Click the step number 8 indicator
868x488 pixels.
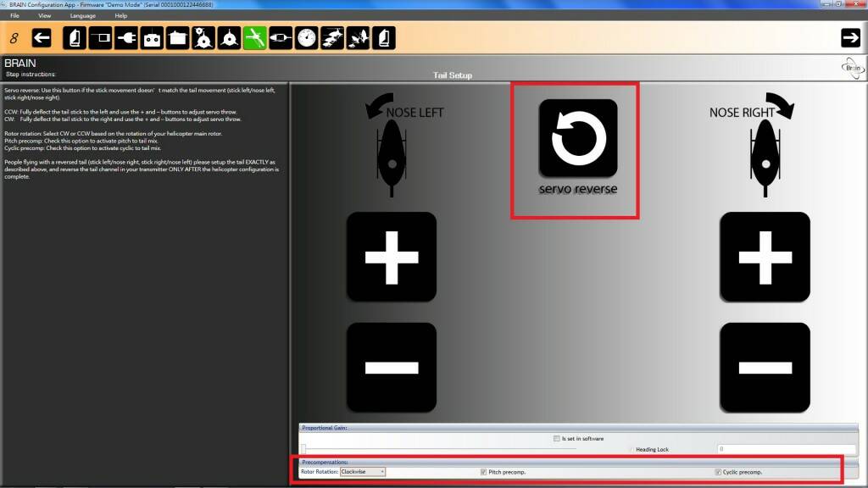(14, 38)
